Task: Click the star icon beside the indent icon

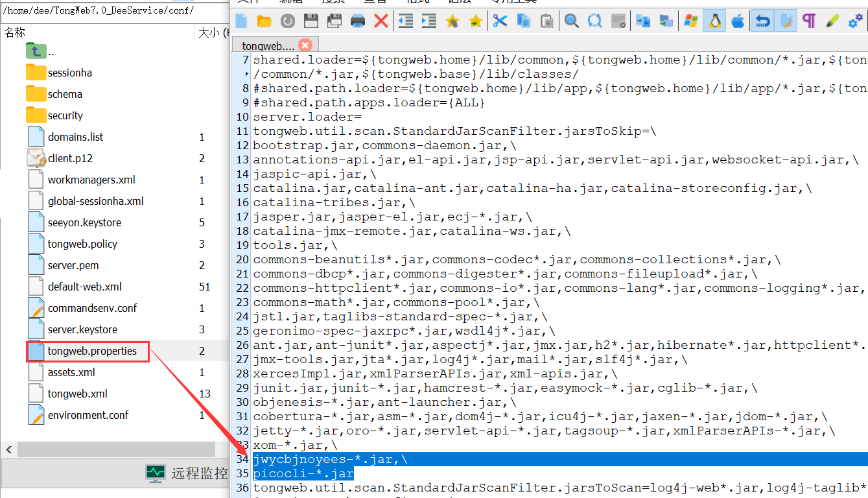Action: tap(452, 21)
